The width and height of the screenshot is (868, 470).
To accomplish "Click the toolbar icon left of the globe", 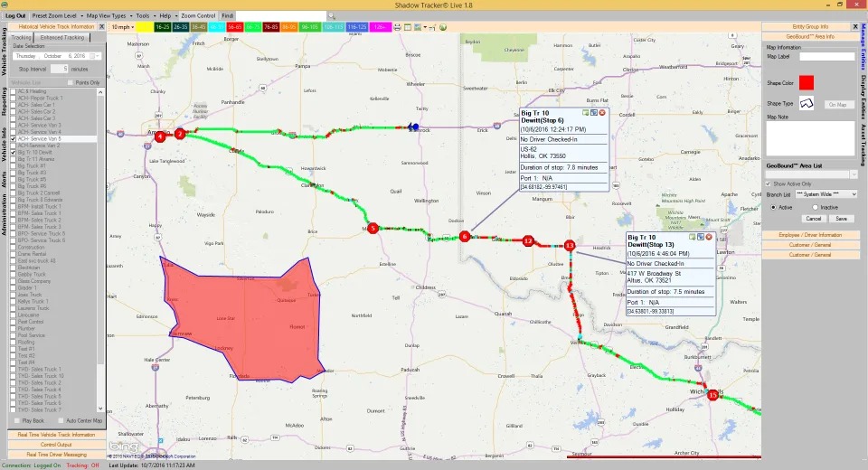I will pos(432,27).
